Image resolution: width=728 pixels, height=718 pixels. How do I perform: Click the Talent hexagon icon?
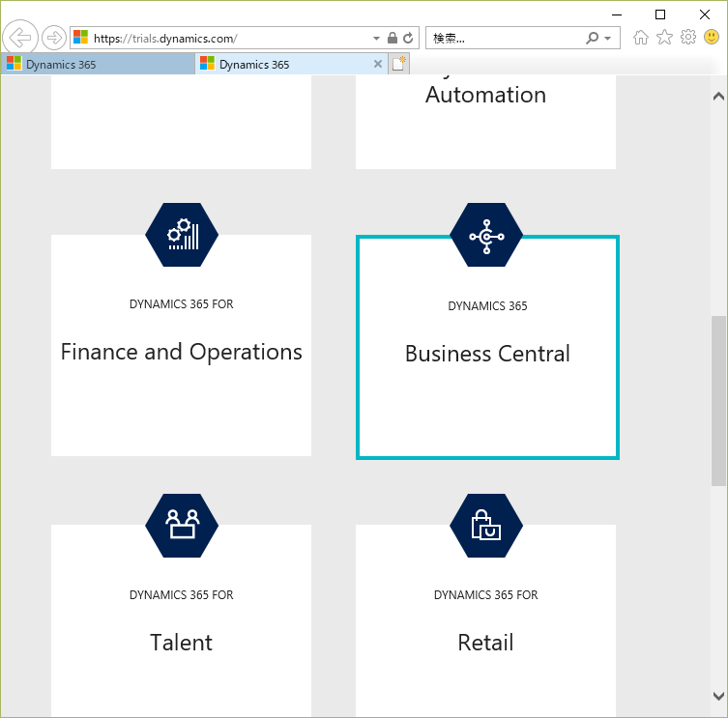182,526
